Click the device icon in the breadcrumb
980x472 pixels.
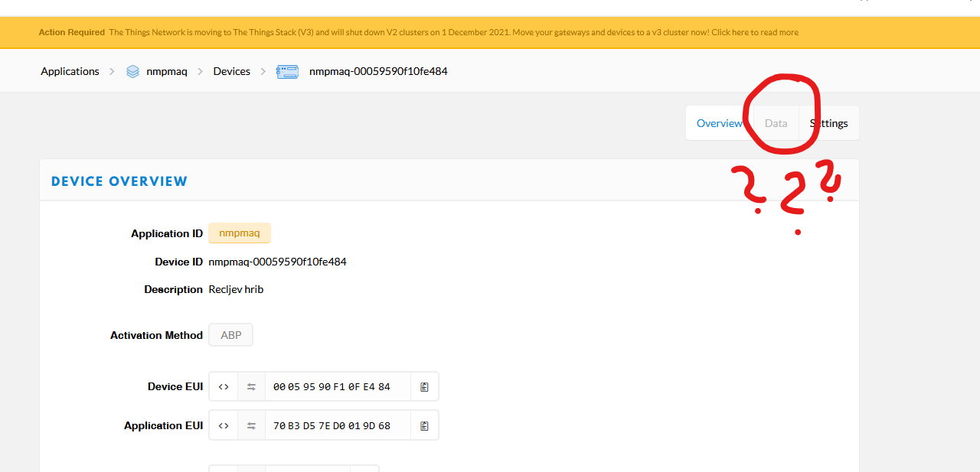tap(287, 71)
